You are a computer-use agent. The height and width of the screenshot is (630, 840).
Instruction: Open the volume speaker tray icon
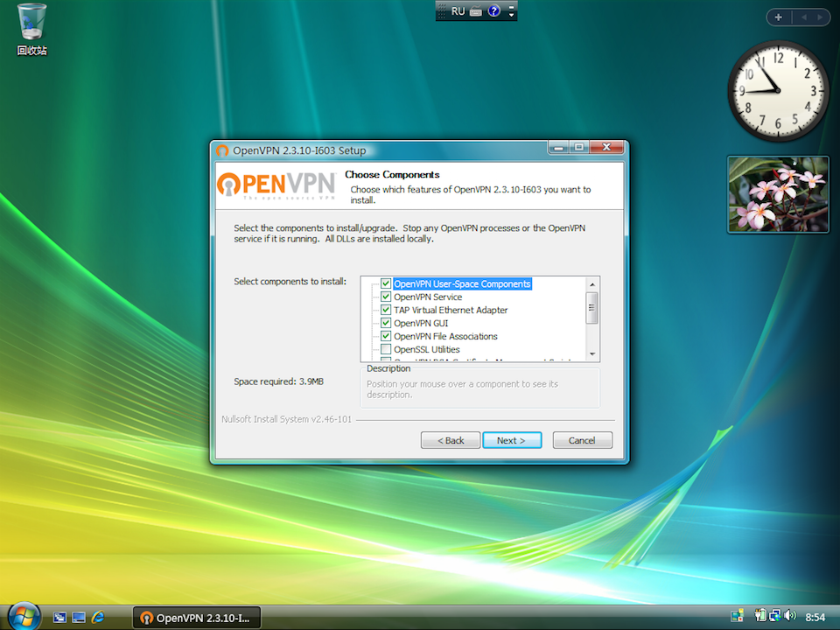789,616
